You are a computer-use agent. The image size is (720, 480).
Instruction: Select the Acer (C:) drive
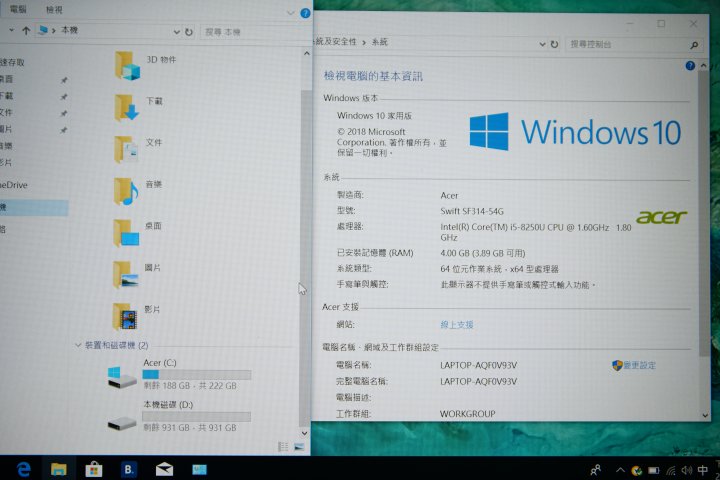coord(179,373)
